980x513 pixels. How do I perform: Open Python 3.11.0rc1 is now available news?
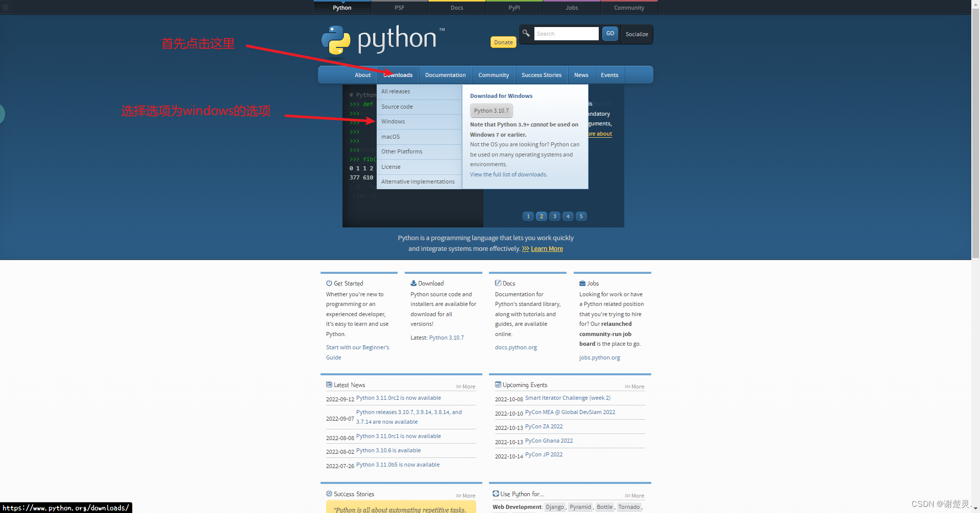(399, 436)
